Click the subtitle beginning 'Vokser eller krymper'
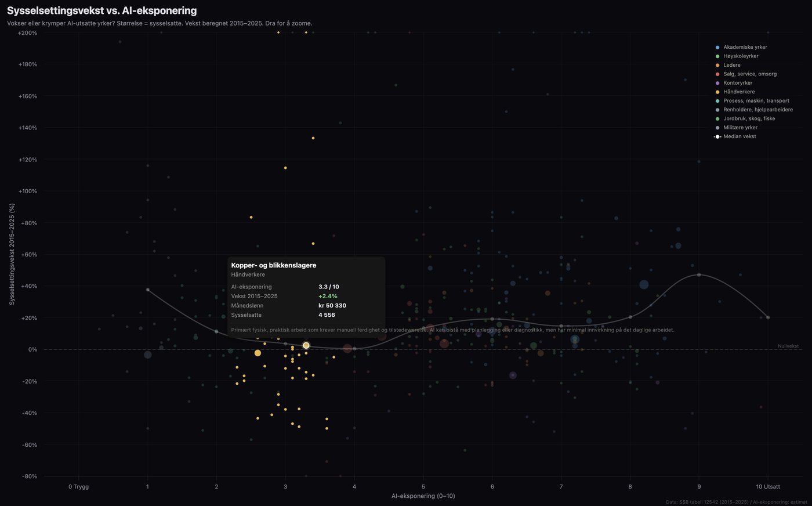Viewport: 812px width, 506px height. point(159,23)
